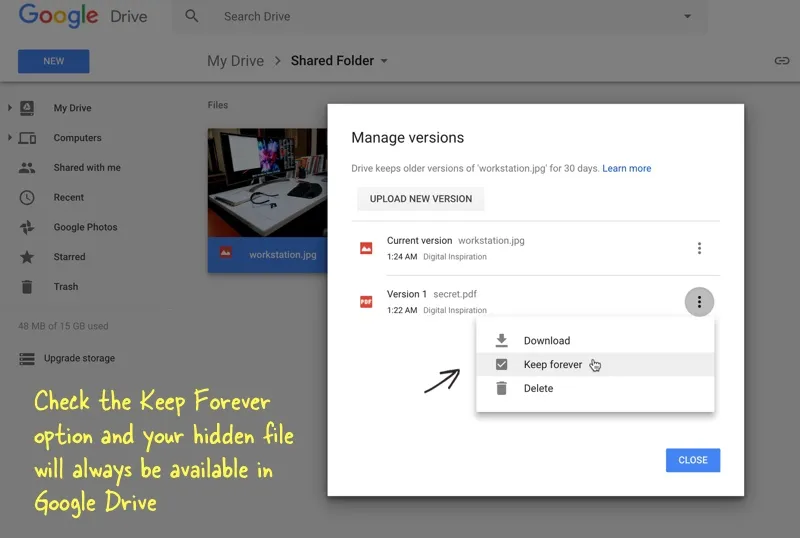Screen dimensions: 800x538
Task: Click the Learn more link
Action: click(627, 168)
